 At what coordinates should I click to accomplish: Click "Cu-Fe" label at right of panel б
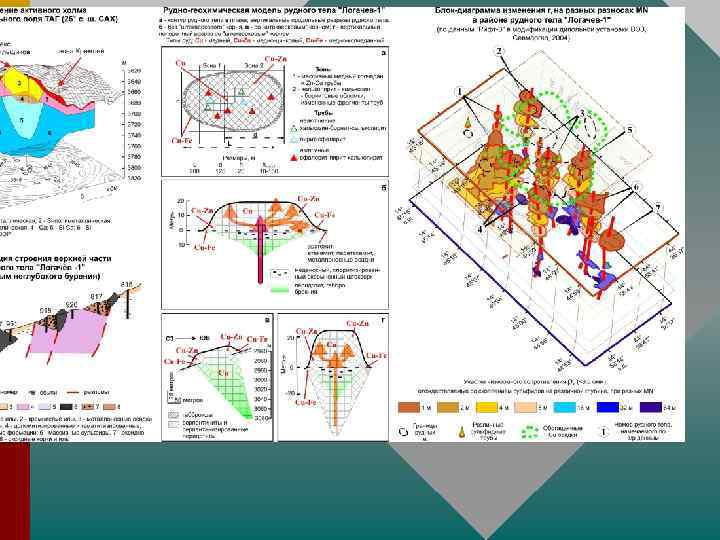pos(325,215)
